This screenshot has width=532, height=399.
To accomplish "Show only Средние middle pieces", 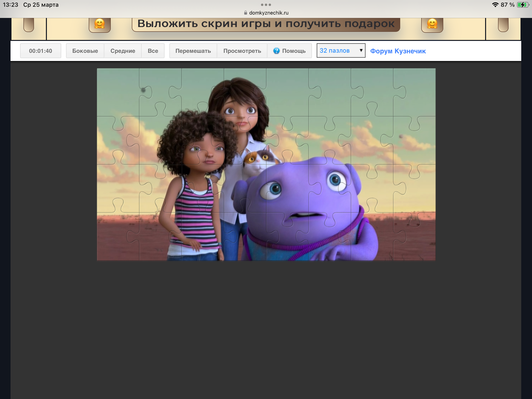I will pos(123,51).
